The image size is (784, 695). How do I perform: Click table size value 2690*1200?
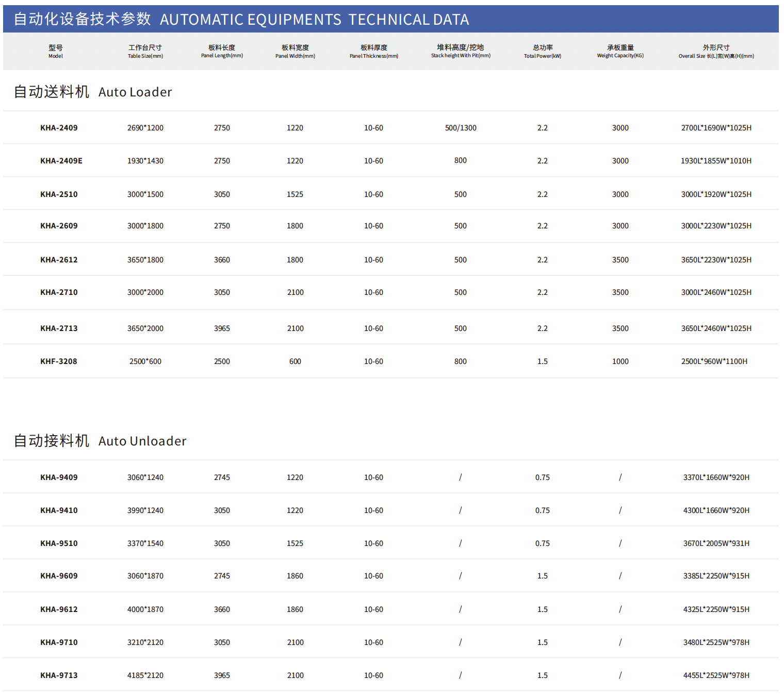pyautogui.click(x=145, y=128)
